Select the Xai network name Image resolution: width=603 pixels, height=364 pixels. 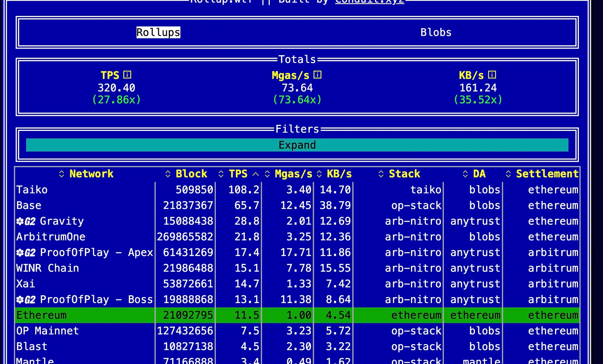tap(26, 284)
